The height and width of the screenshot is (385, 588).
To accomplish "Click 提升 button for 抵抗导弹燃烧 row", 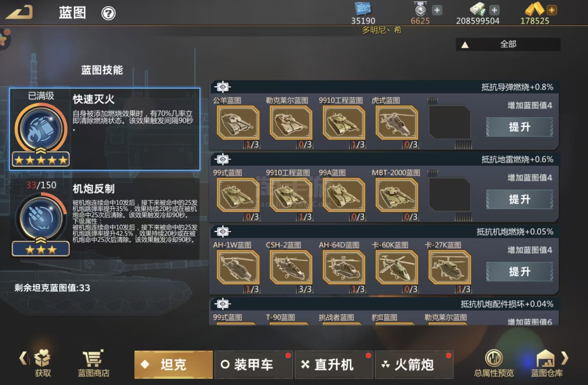I will [519, 127].
